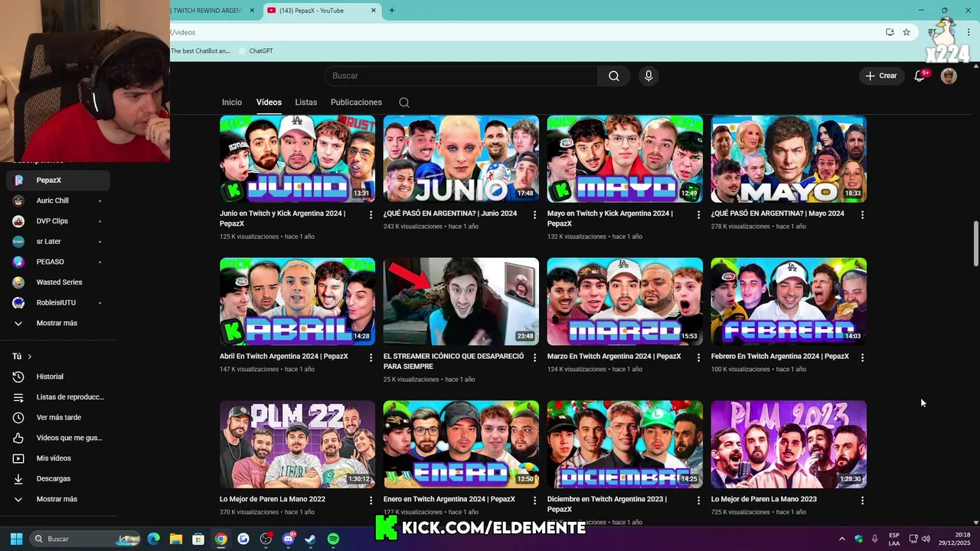
Task: Open Microsoft Store from taskbar
Action: pos(198,539)
